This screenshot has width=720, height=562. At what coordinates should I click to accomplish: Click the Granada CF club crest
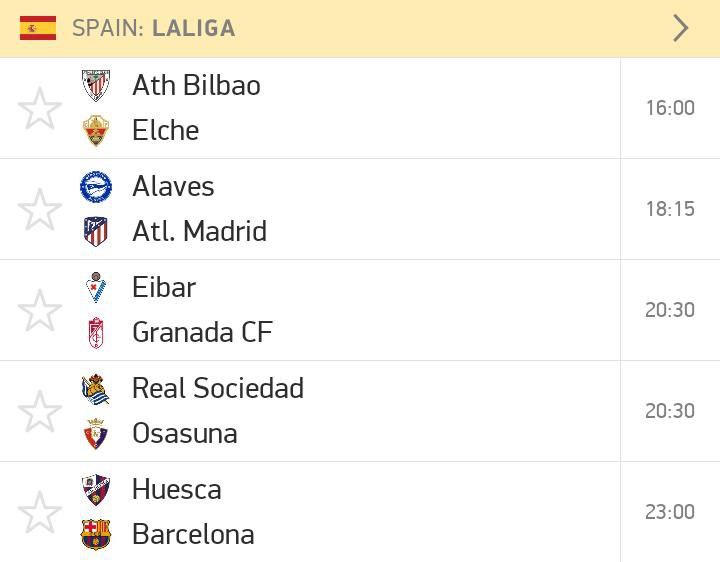click(96, 332)
